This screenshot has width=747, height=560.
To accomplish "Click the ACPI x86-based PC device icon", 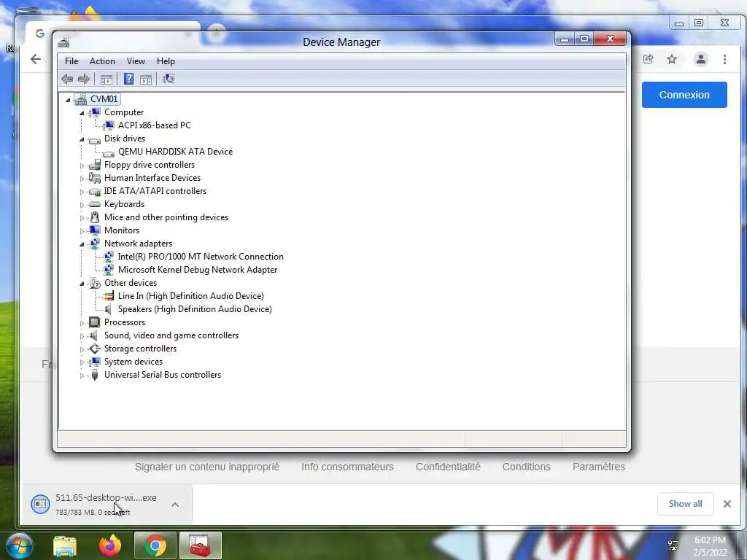I will [x=109, y=125].
